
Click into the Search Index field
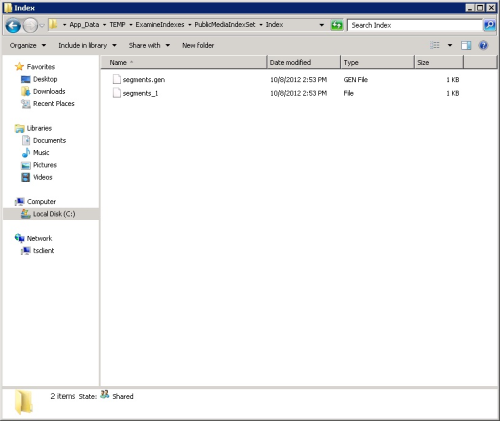[415, 25]
